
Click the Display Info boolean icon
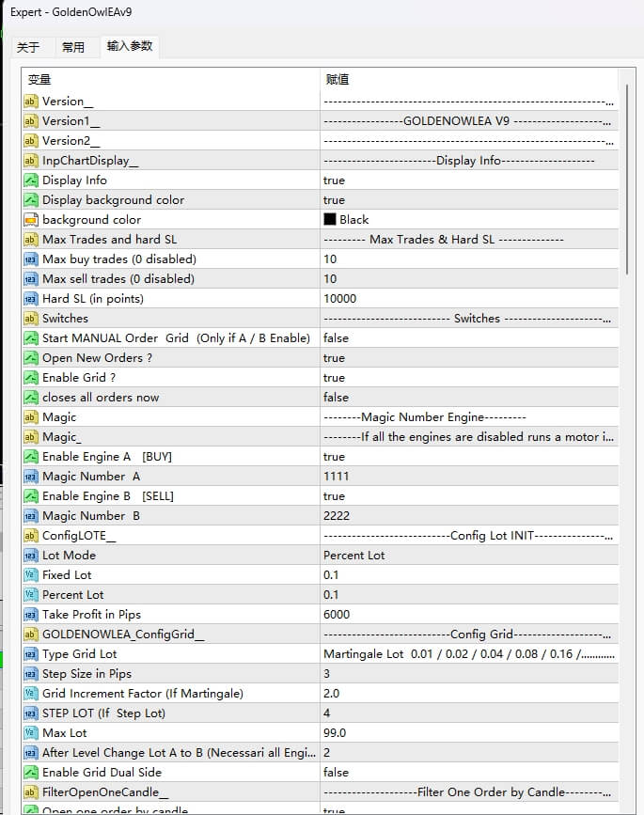tap(31, 180)
